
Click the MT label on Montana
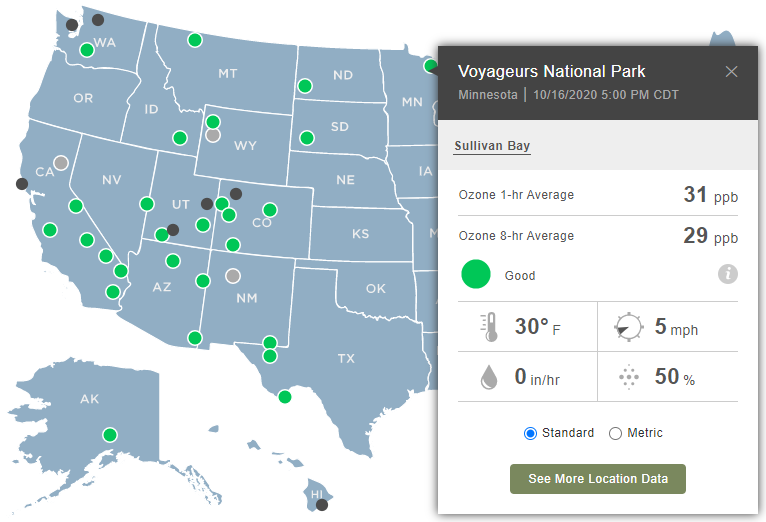pos(228,74)
